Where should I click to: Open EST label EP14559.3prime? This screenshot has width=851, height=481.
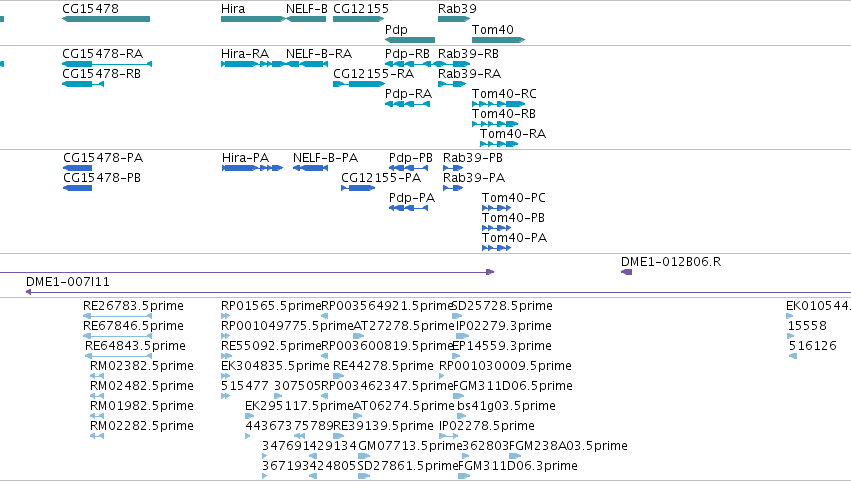pyautogui.click(x=501, y=346)
